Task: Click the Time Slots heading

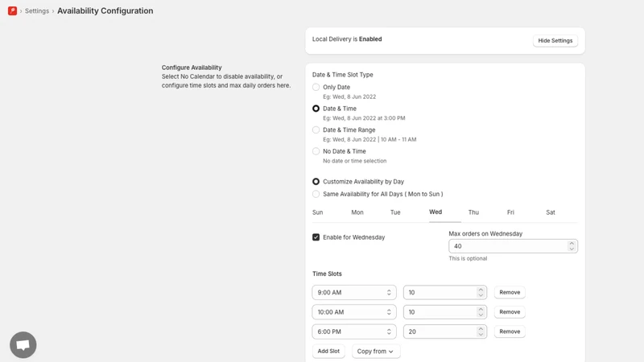Action: click(x=327, y=274)
